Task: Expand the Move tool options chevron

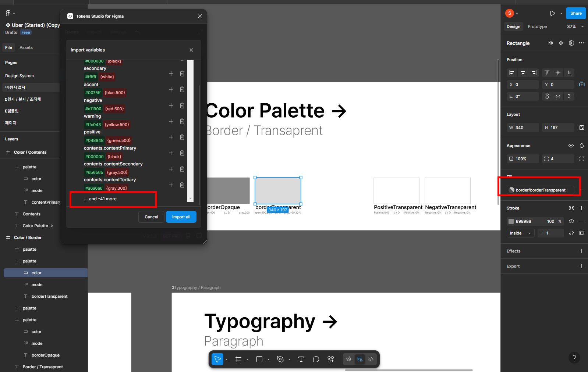Action: pyautogui.click(x=226, y=359)
